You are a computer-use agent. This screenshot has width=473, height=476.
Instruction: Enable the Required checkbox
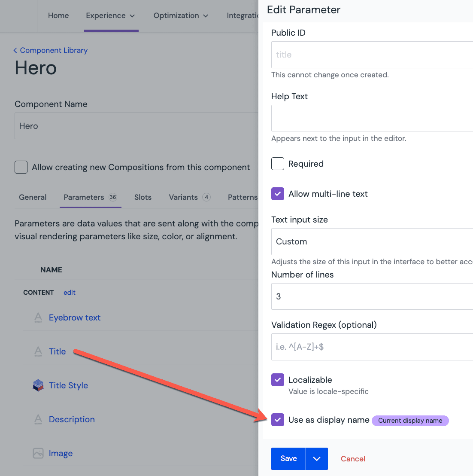(278, 164)
